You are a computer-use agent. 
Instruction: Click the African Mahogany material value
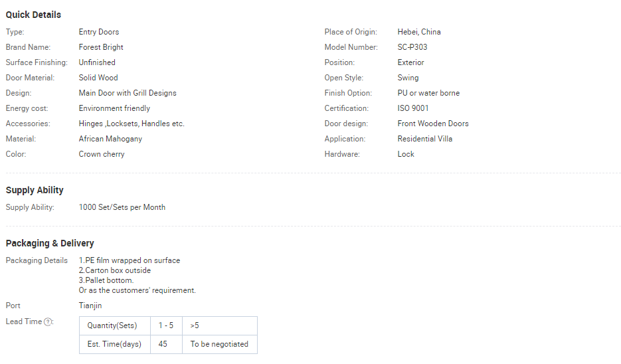pos(110,139)
